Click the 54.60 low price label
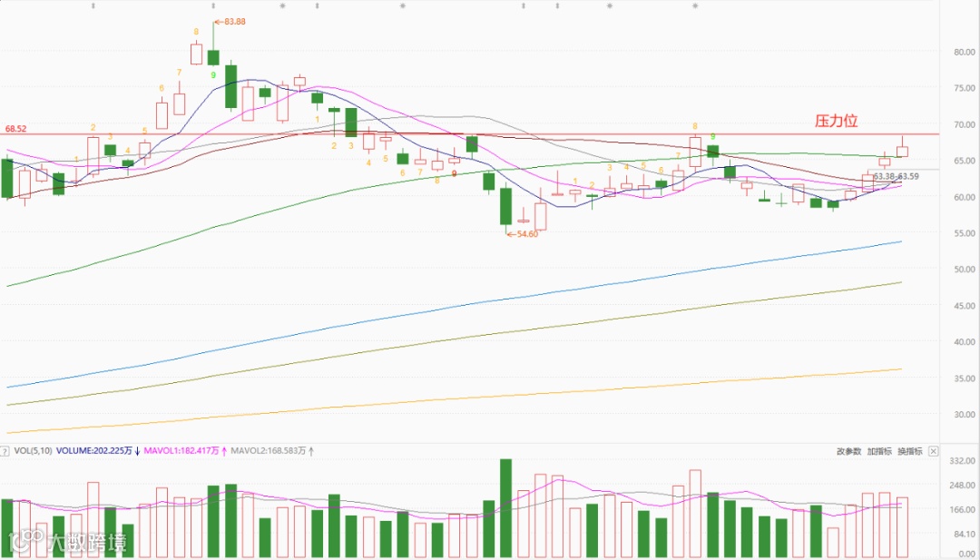 (525, 234)
